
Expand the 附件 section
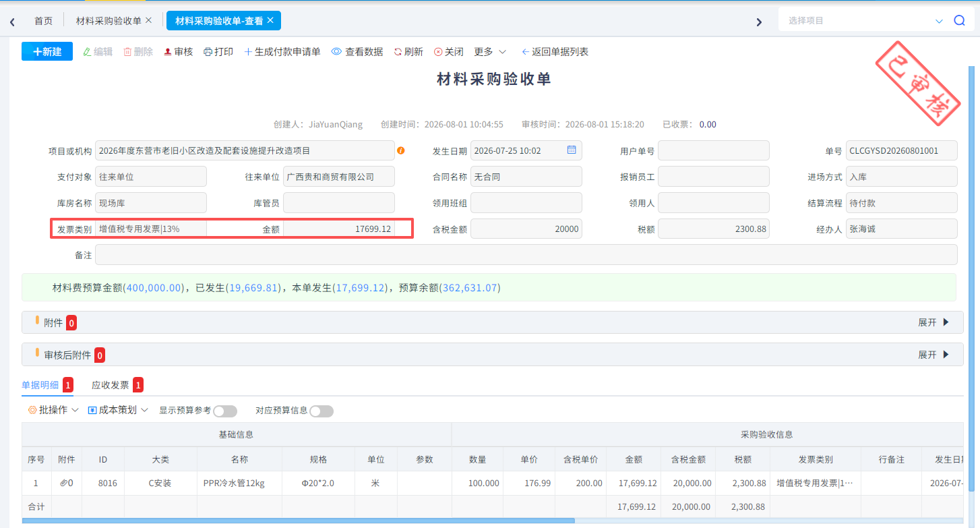(933, 322)
